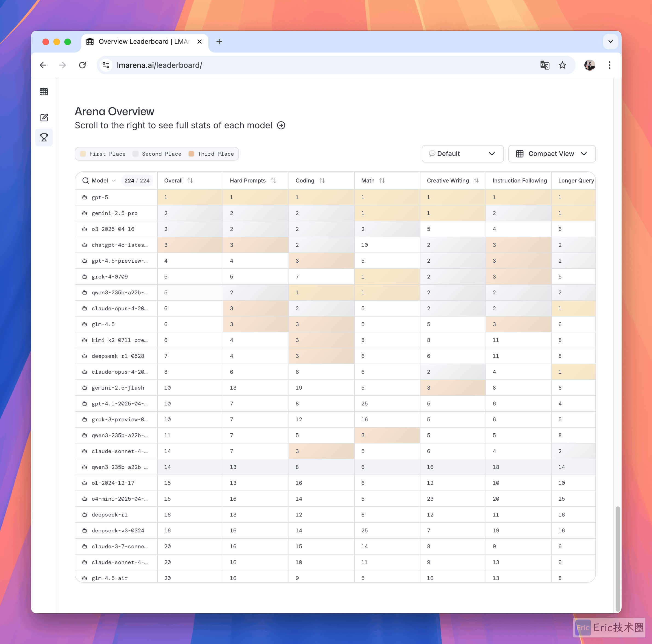Click the First Place legend swatch
Image resolution: width=652 pixels, height=644 pixels.
(83, 153)
